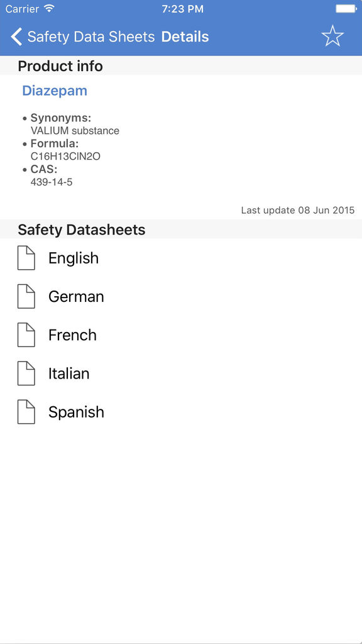
Task: Choose the Spanish safety datasheet row
Action: (181, 411)
